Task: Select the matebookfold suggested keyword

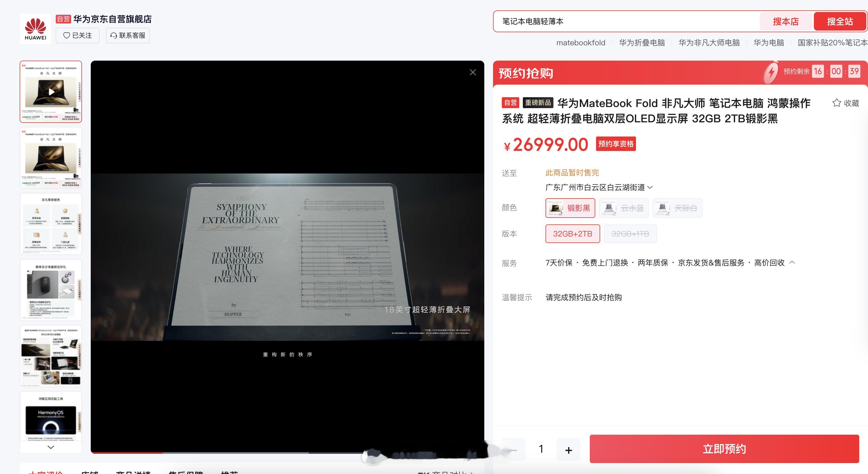Action: 580,43
